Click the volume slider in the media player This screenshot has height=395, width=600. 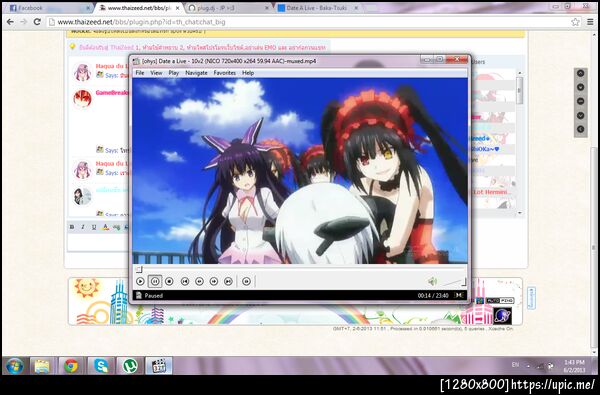tap(453, 282)
